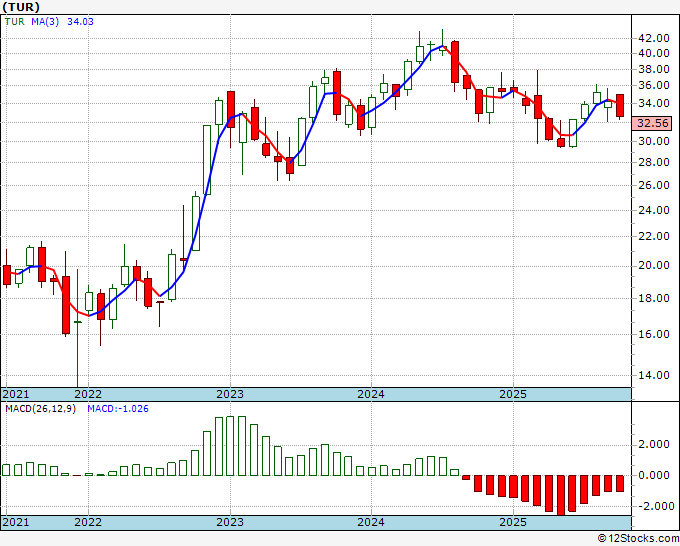Click the MACD:-1.026 value readout
Screen dimensions: 680x546
(118, 409)
